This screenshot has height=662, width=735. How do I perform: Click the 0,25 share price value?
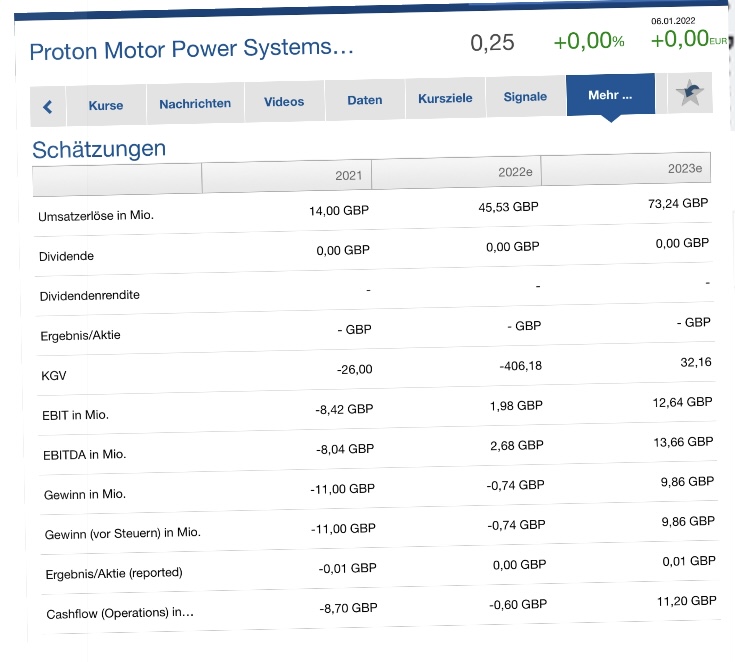[x=492, y=42]
